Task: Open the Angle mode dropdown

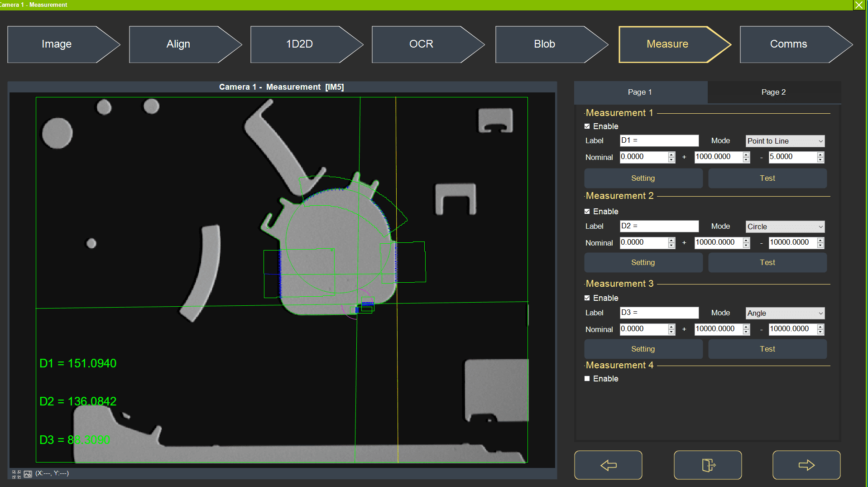Action: pos(785,313)
